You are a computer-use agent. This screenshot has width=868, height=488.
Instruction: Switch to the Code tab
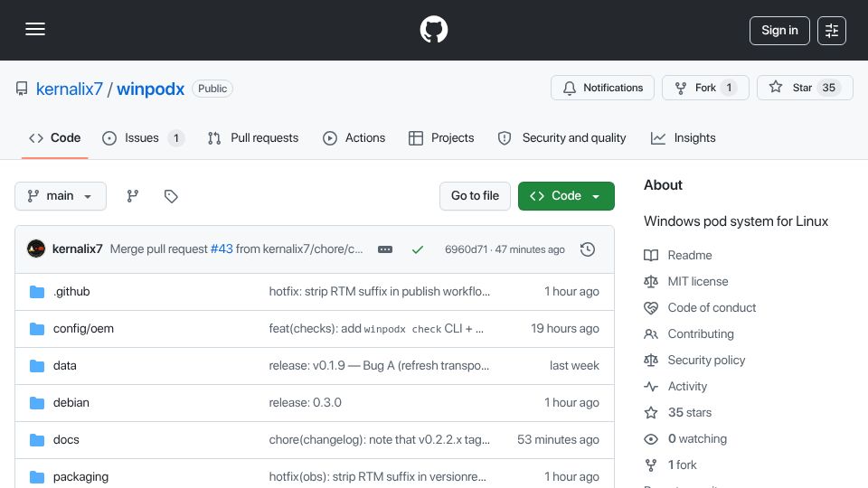pos(55,137)
